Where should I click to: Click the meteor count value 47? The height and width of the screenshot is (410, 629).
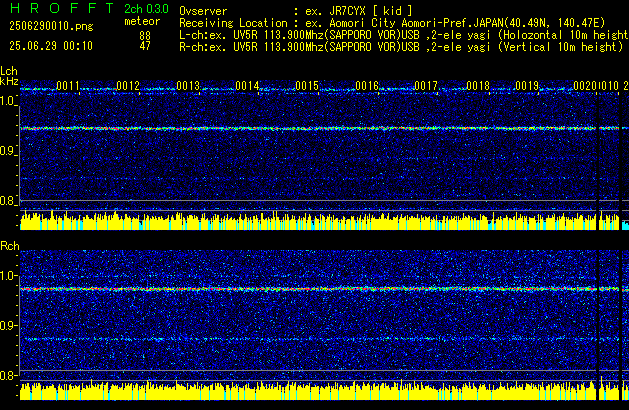(145, 46)
